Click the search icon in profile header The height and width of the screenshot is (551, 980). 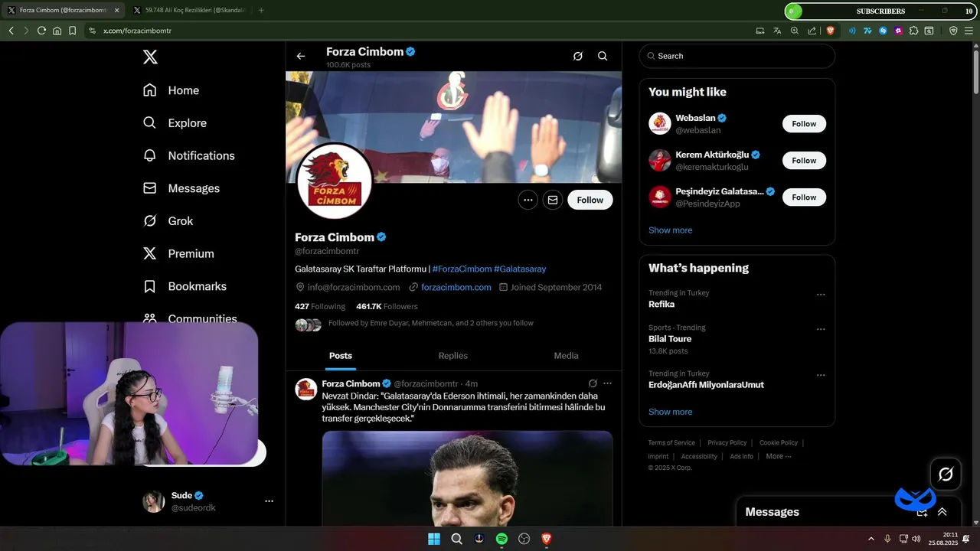tap(603, 56)
